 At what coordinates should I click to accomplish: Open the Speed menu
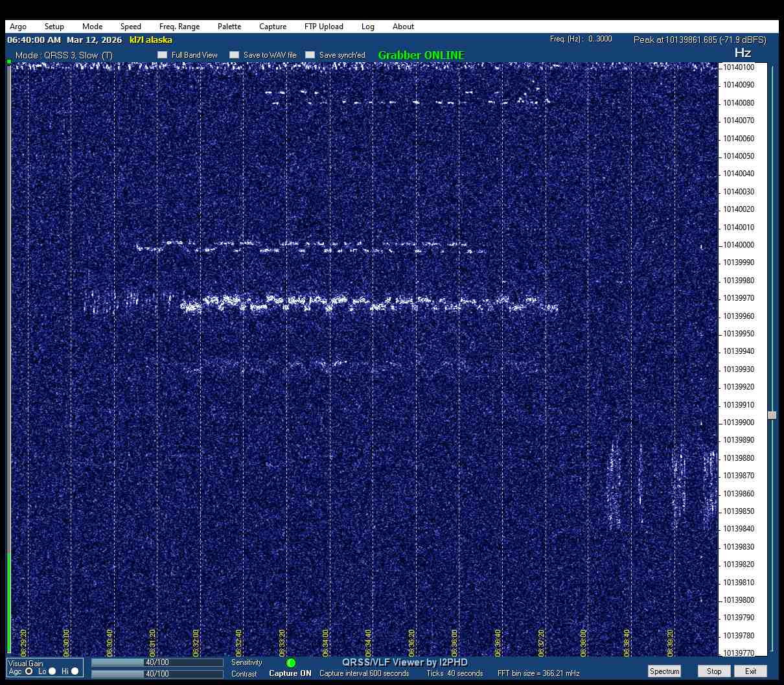click(130, 27)
